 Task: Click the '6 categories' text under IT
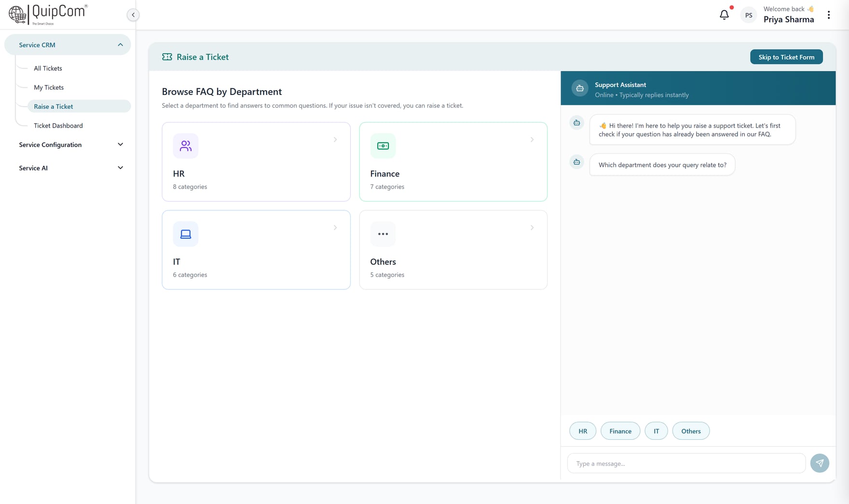coord(190,275)
